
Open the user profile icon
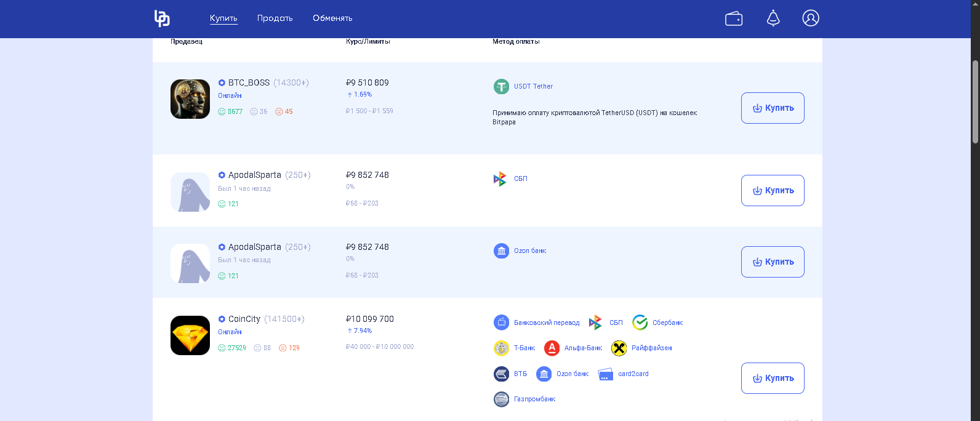point(811,18)
